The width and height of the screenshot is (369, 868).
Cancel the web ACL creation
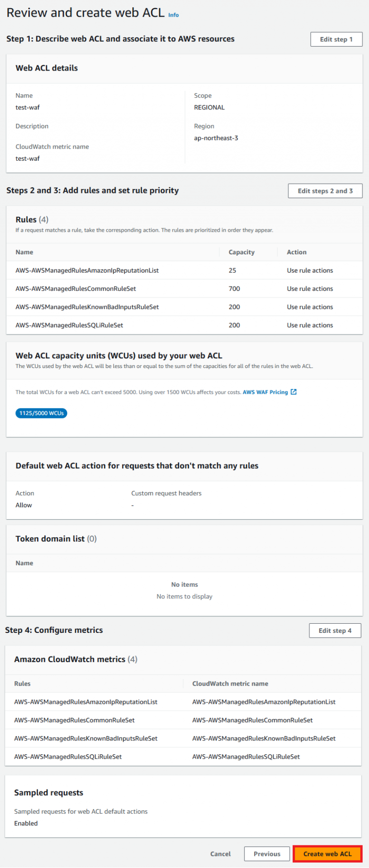pyautogui.click(x=221, y=854)
